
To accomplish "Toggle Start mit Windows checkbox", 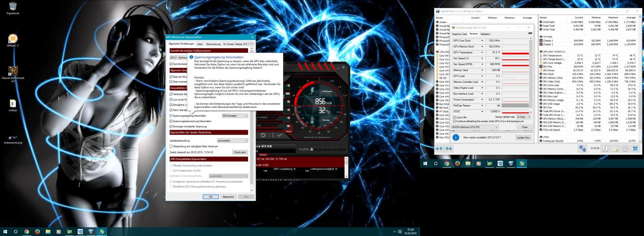I will click(171, 77).
